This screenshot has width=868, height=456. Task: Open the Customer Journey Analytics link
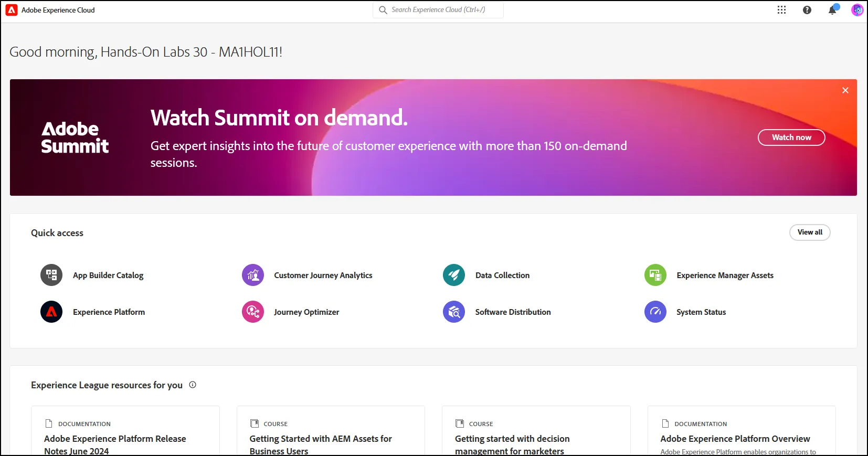click(x=323, y=275)
